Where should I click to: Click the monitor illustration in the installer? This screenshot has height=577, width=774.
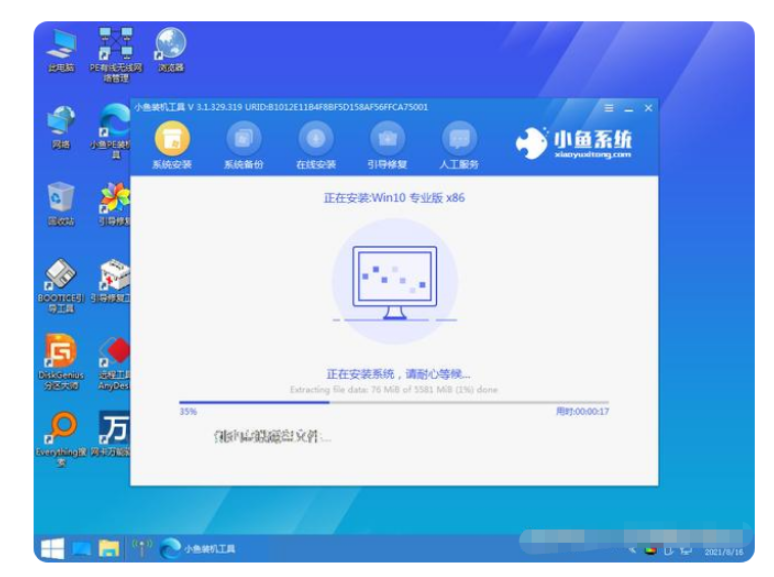point(393,282)
